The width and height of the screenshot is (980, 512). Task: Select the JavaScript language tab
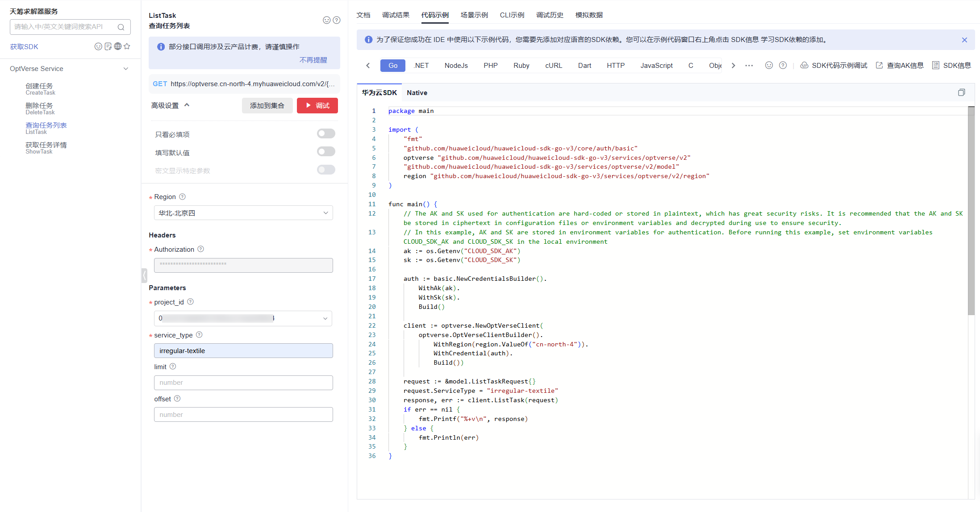point(656,66)
